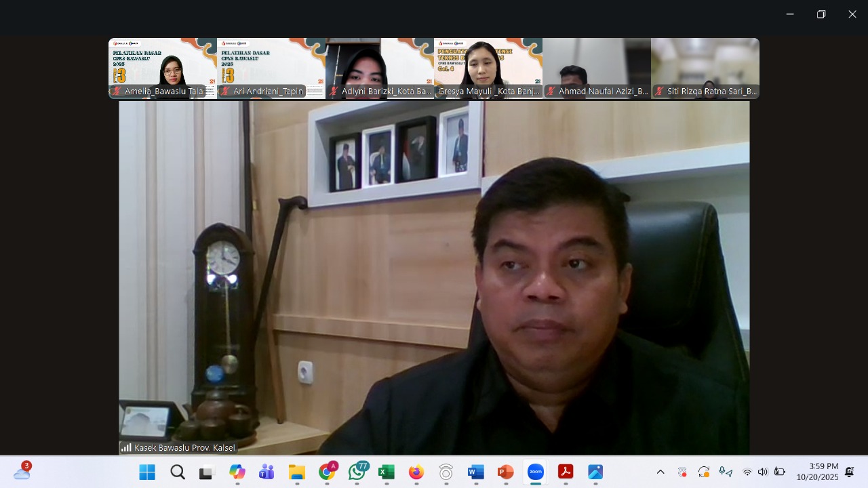Launch Firefox browser from taskbar
The image size is (868, 488).
(416, 472)
